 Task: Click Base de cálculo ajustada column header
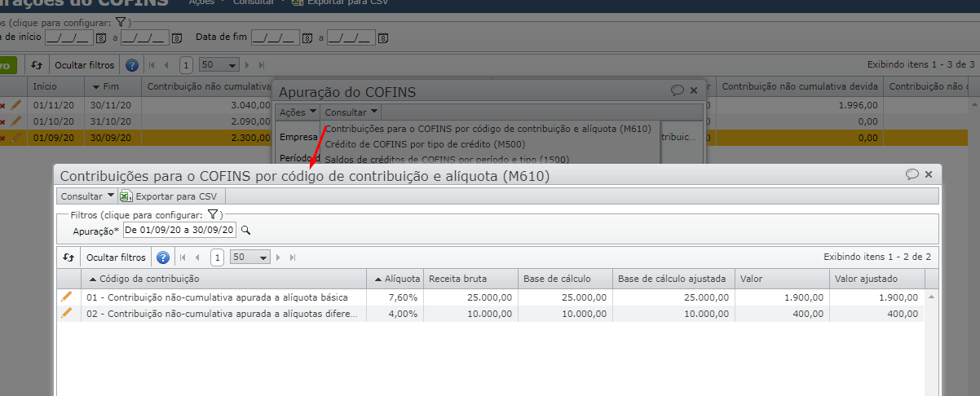tap(673, 279)
